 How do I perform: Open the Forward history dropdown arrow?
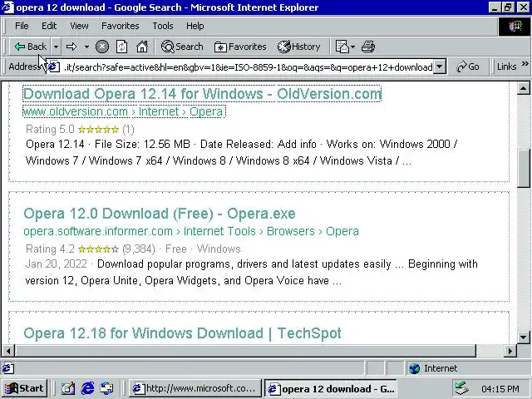[86, 47]
